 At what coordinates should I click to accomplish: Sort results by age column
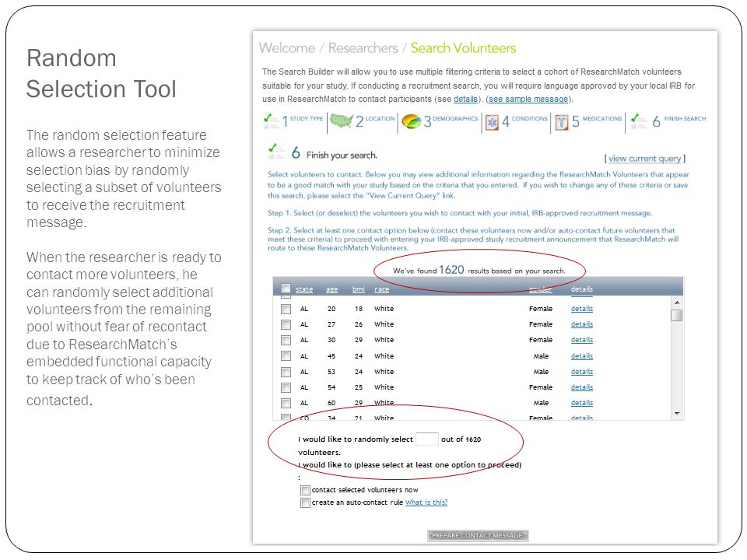pyautogui.click(x=331, y=289)
